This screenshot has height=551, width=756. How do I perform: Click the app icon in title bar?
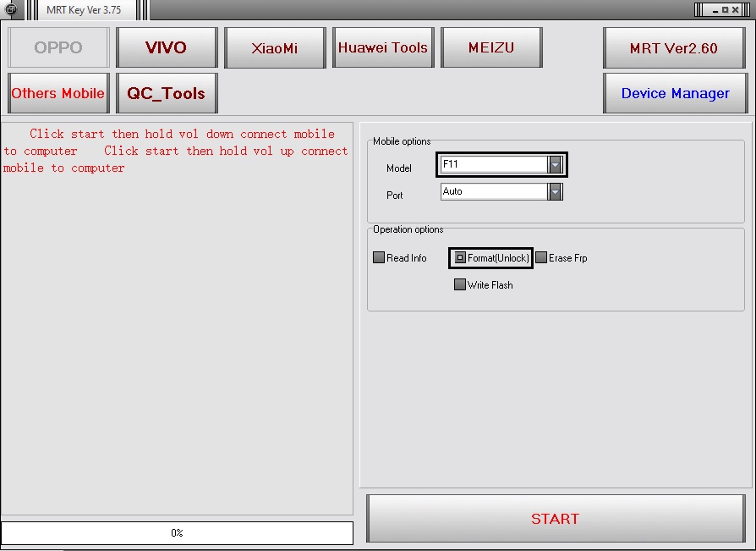coord(10,8)
